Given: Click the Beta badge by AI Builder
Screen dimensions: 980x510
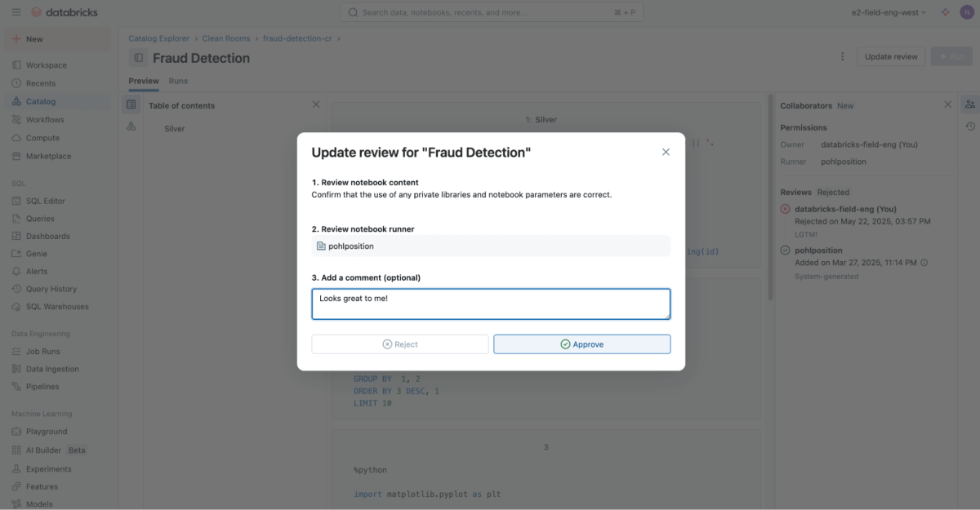Looking at the screenshot, I should [x=77, y=450].
